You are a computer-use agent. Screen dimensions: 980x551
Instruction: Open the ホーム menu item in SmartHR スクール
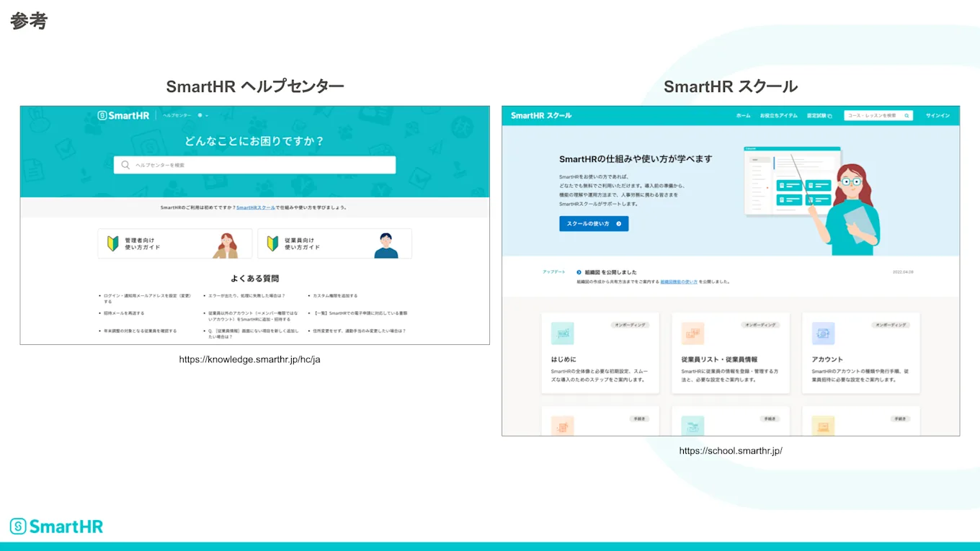coord(743,115)
